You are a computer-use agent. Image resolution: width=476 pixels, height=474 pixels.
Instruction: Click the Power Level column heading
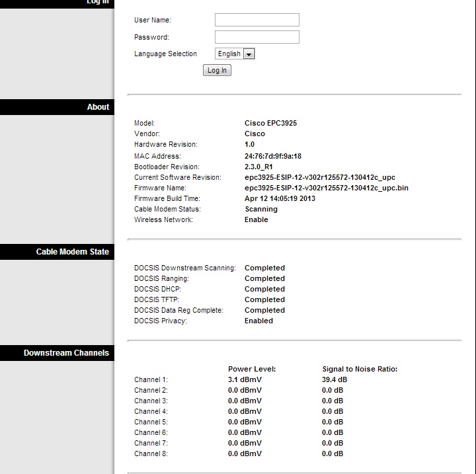point(252,369)
